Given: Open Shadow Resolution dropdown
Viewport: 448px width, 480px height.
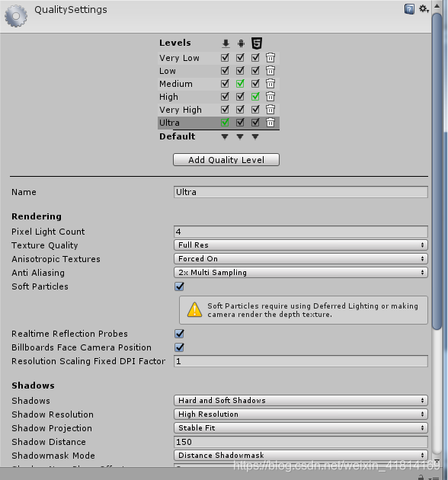Looking at the screenshot, I should point(301,414).
